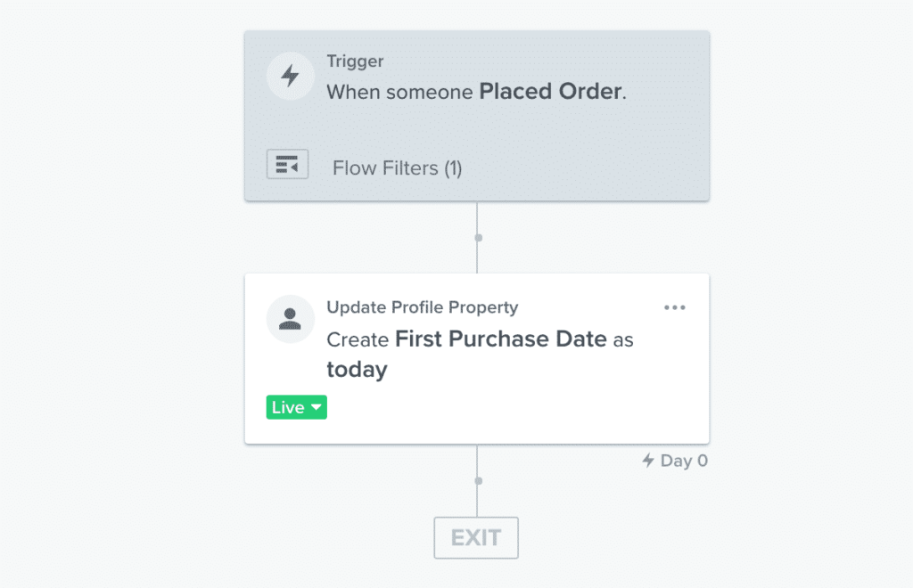Click the First Purchase Date property text
This screenshot has width=913, height=588.
point(501,339)
